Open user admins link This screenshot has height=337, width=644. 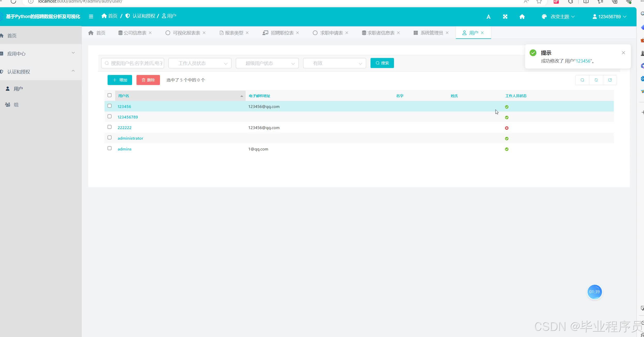tap(124, 149)
